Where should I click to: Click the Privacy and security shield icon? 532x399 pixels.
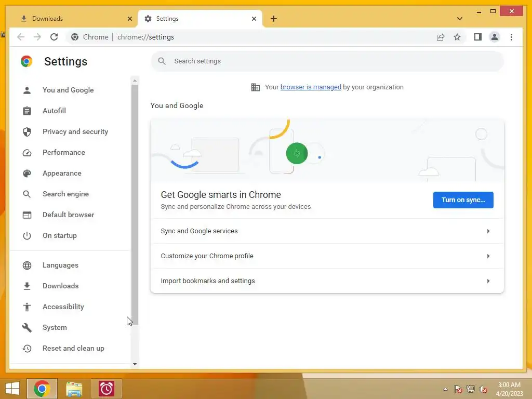coord(27,131)
